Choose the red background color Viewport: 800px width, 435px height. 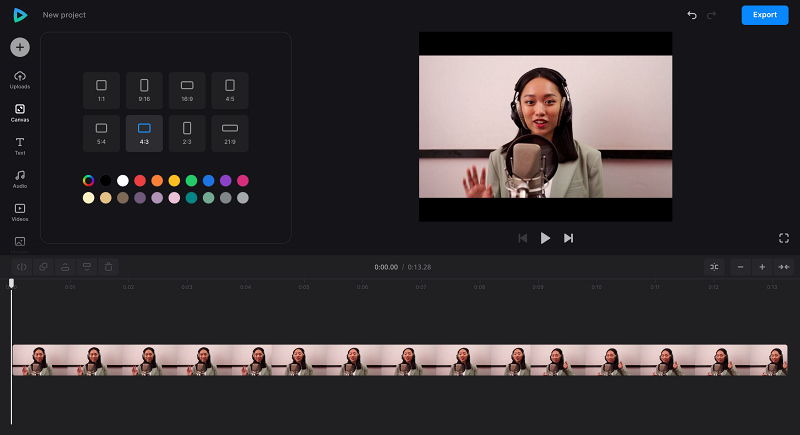[140, 181]
